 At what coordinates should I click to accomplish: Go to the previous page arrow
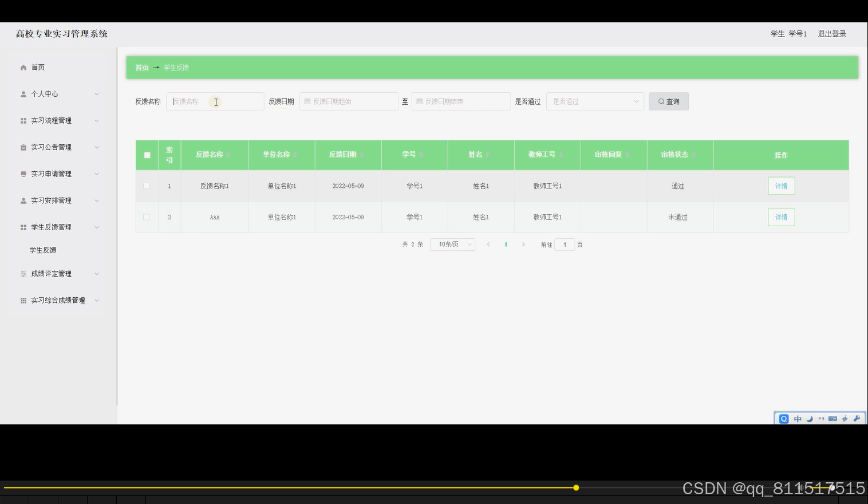click(x=488, y=245)
